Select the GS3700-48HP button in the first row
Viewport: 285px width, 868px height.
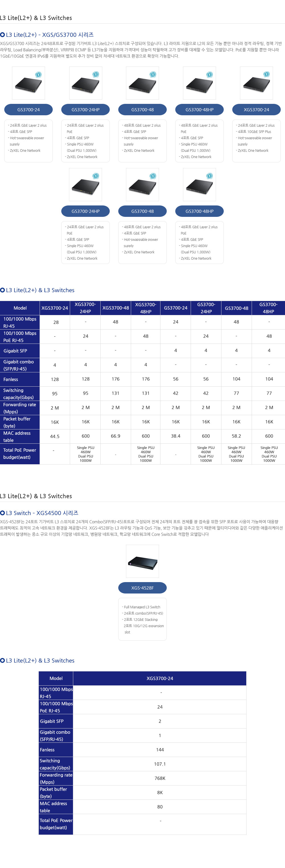pos(199,110)
